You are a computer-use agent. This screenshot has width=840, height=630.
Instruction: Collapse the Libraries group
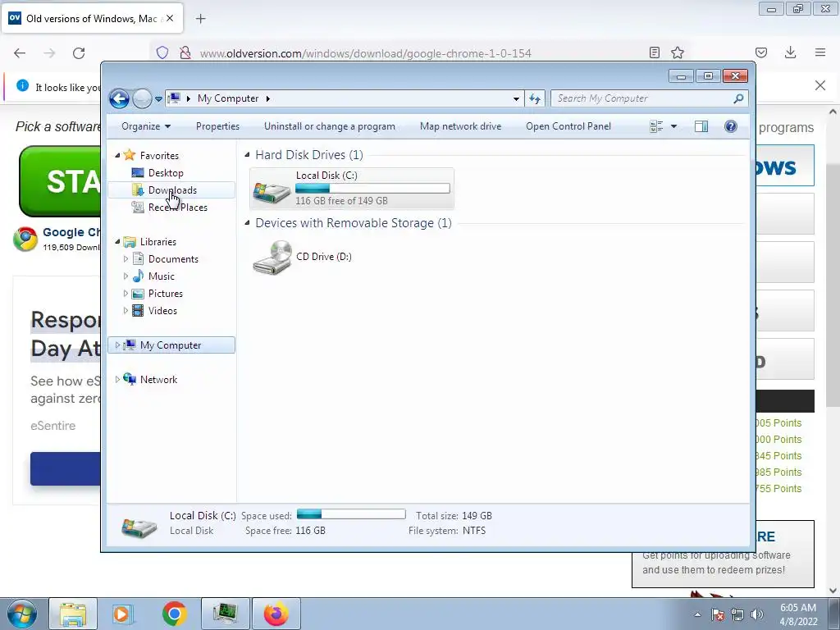point(117,242)
